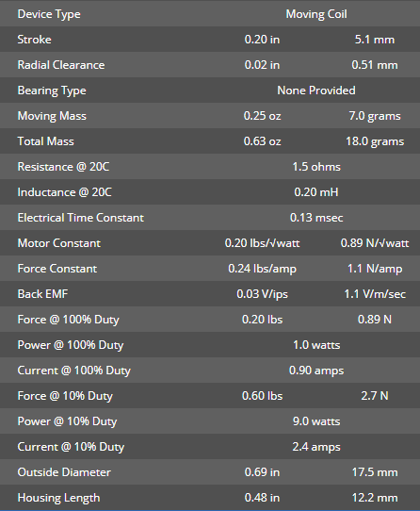Screen dimensions: 420x511
Task: Click the Device Type row label
Action: pyautogui.click(x=49, y=14)
